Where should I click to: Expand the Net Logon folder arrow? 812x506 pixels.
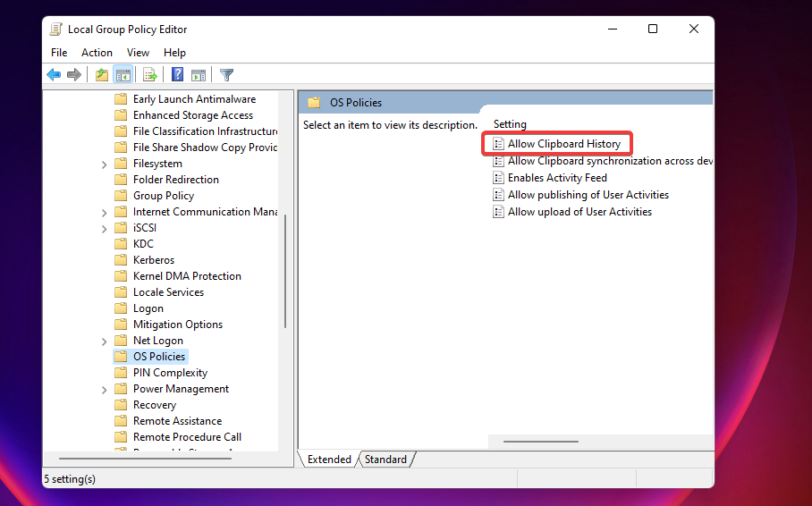click(105, 342)
